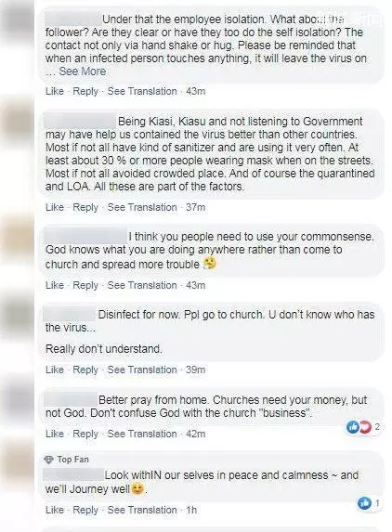The image size is (392, 532).
Task: Click the Top Fan diamond badge icon
Action: tap(49, 460)
